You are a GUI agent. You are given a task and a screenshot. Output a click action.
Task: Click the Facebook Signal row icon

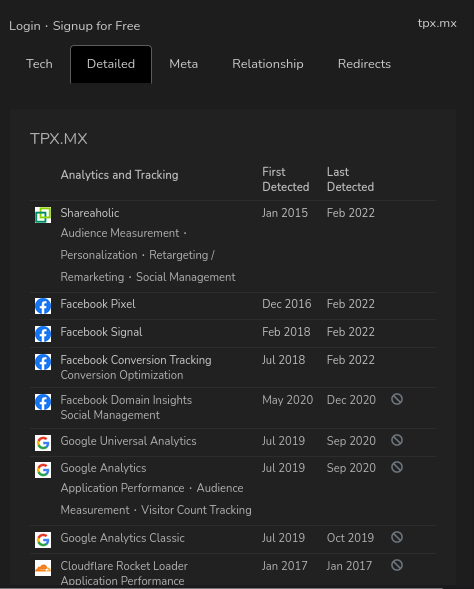[43, 334]
